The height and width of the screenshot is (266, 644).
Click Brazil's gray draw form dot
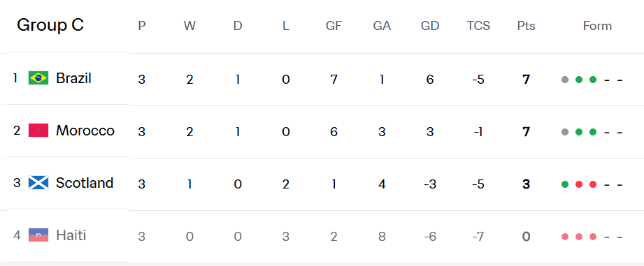[565, 80]
